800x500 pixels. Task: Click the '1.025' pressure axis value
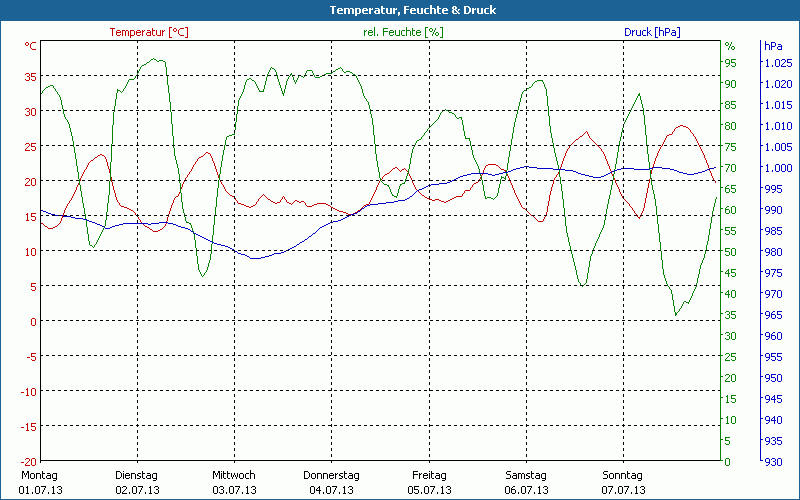778,63
